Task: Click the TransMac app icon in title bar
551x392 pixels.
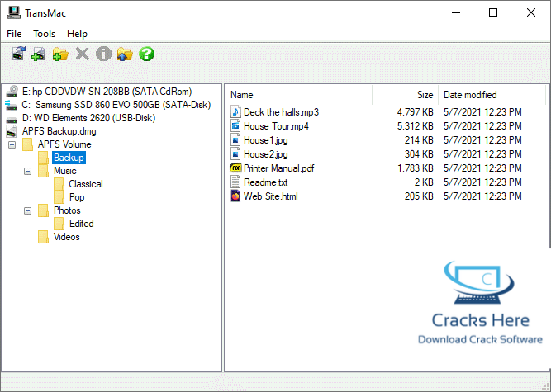Action: (x=14, y=12)
